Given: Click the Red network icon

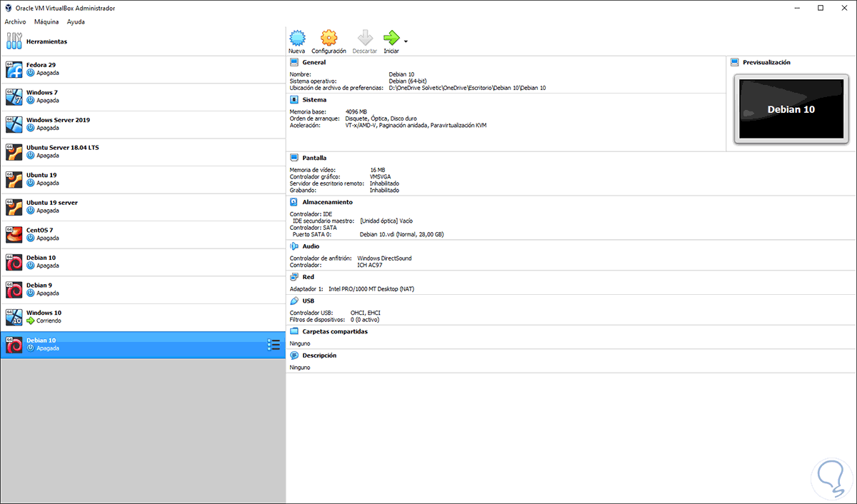Looking at the screenshot, I should click(x=294, y=277).
